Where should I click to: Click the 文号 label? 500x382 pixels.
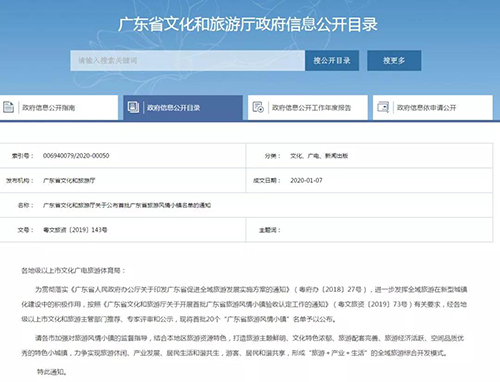(25, 230)
